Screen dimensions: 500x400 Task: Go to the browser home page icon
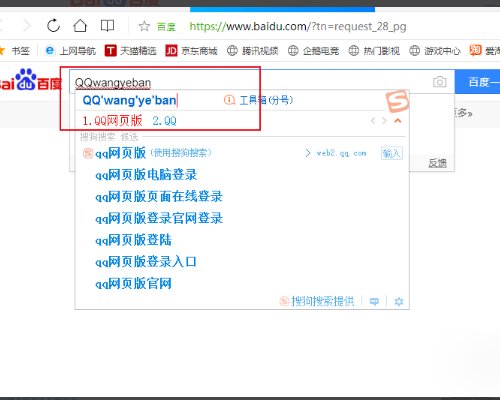[80, 25]
